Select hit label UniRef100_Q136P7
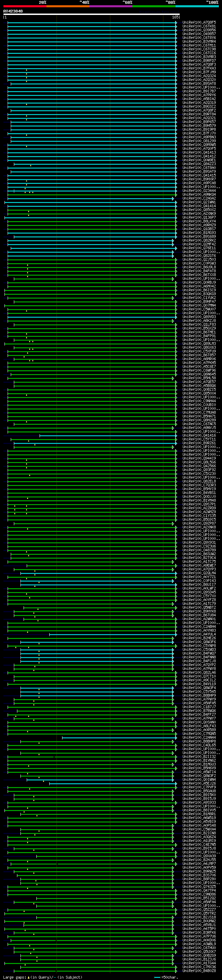222x980 pixels. (x=199, y=217)
